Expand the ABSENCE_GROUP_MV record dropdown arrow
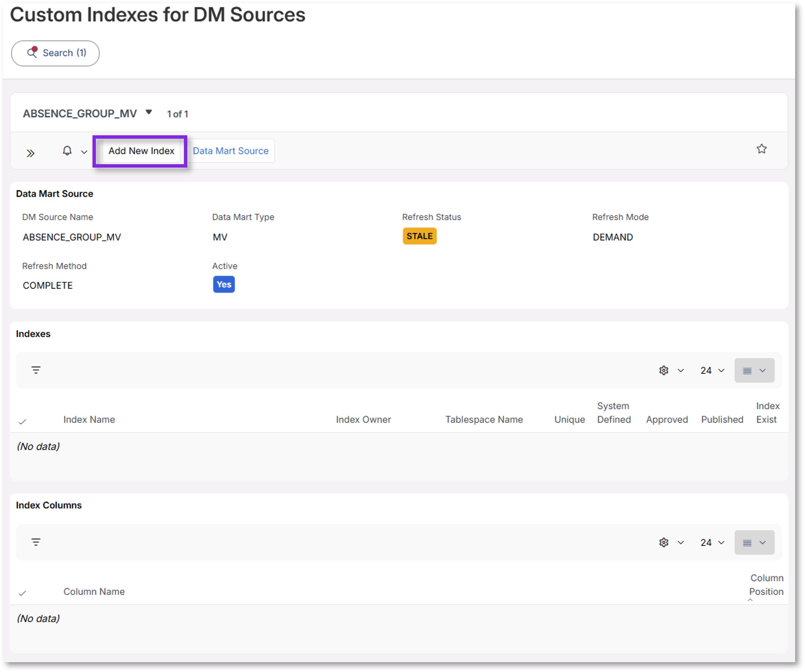 149,112
